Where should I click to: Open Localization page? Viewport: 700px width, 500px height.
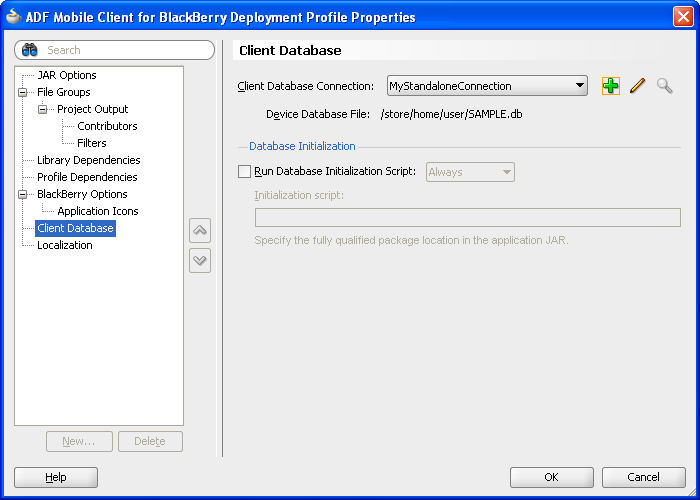(x=65, y=245)
